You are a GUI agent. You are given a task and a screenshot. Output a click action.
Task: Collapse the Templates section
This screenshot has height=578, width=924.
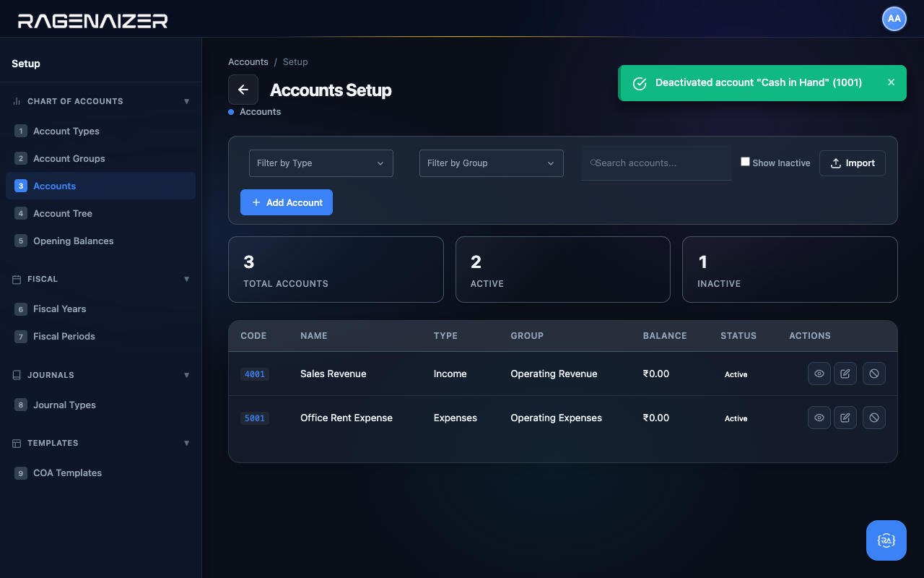click(x=187, y=443)
